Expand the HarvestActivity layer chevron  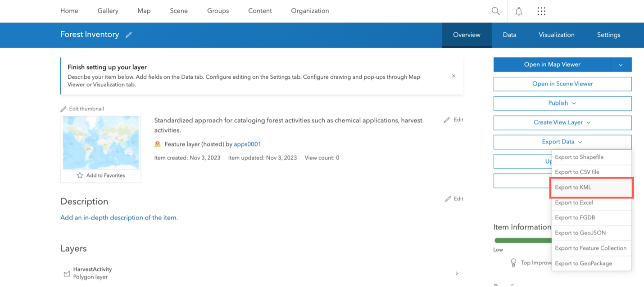click(x=457, y=273)
